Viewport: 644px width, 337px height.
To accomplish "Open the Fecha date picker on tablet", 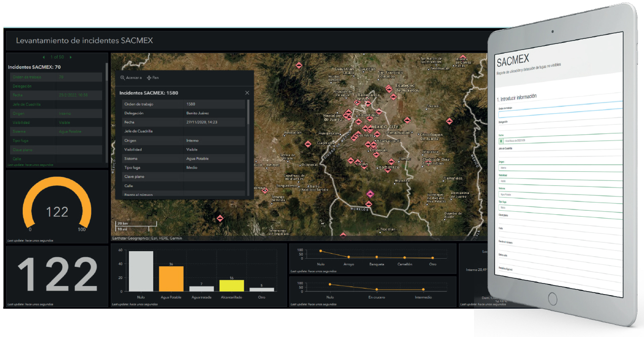I will point(501,141).
